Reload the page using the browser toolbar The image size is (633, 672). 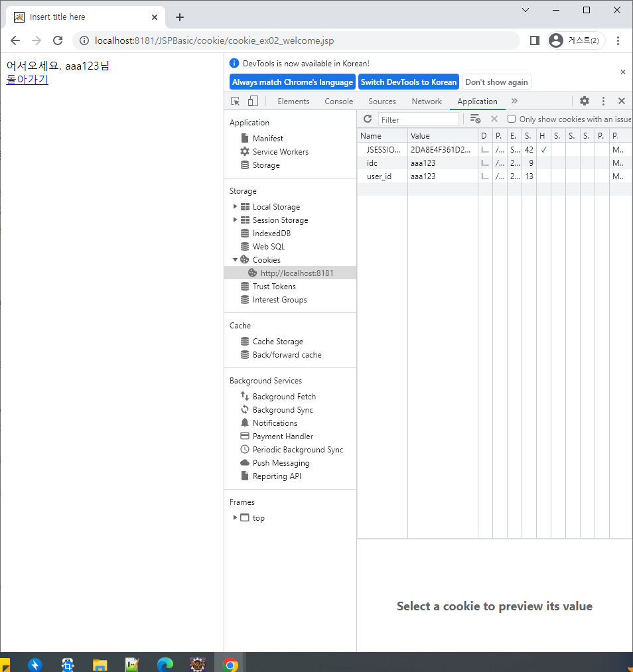coord(58,40)
